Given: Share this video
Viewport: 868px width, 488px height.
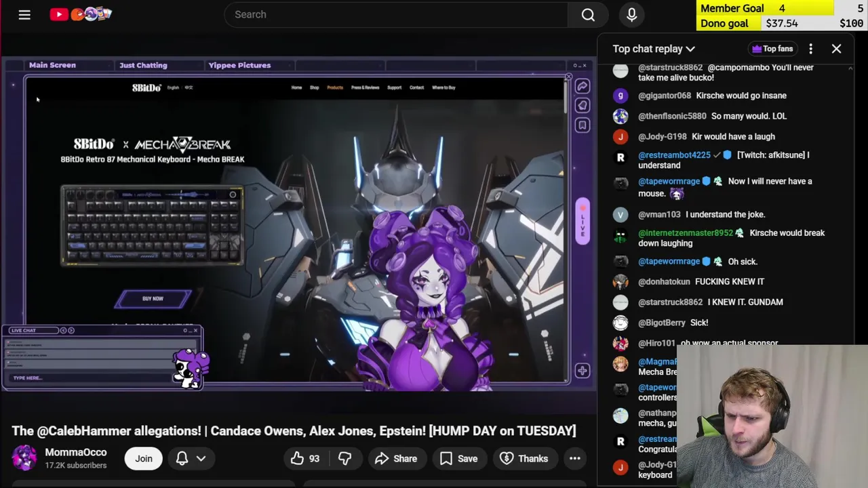Looking at the screenshot, I should 396,459.
